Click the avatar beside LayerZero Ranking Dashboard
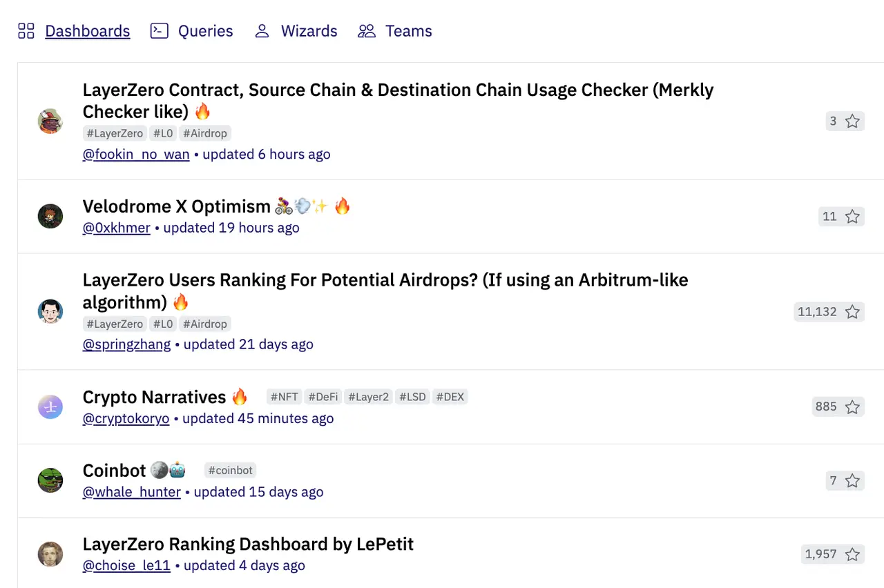Viewport: 884px width, 588px height. click(x=50, y=553)
